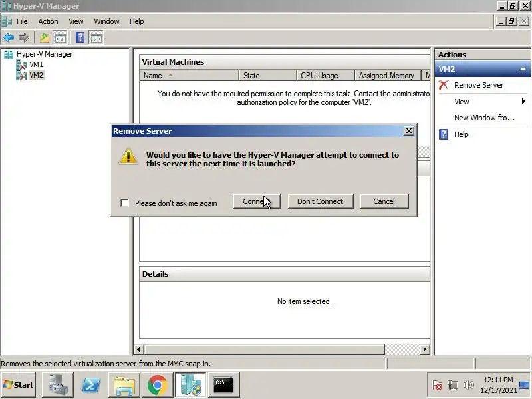Open Windows Explorer from the taskbar
The height and width of the screenshot is (399, 532).
(x=124, y=385)
